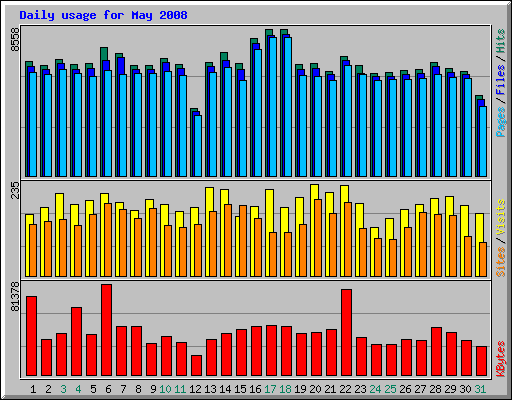The height and width of the screenshot is (400, 512).
Task: Select day 16 on the bottom axis
Action: (255, 389)
